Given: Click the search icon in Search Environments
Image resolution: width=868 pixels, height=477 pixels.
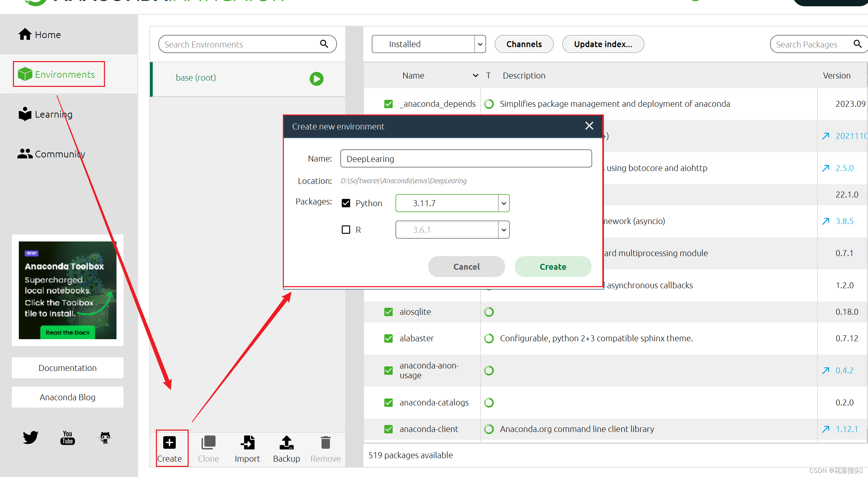Looking at the screenshot, I should (x=324, y=44).
